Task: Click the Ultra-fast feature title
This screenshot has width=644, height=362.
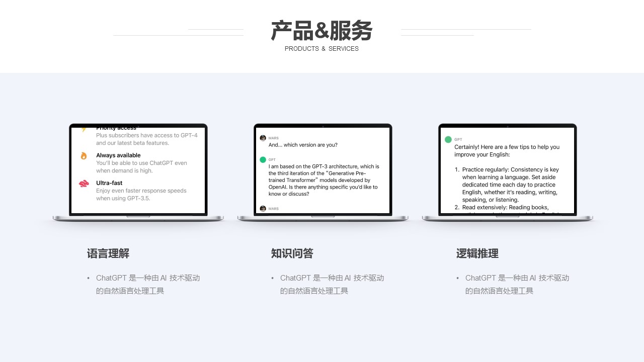Action: pos(109,183)
